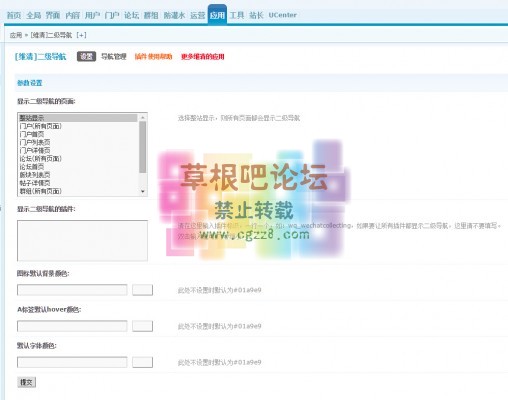
Task: Open the A标签默认hover颜色 color picker swatch
Action: coord(142,326)
